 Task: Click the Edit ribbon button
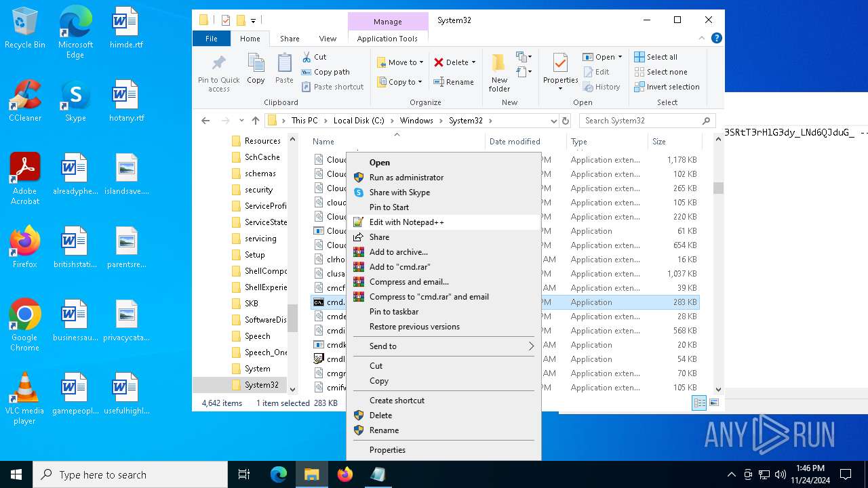(x=596, y=72)
